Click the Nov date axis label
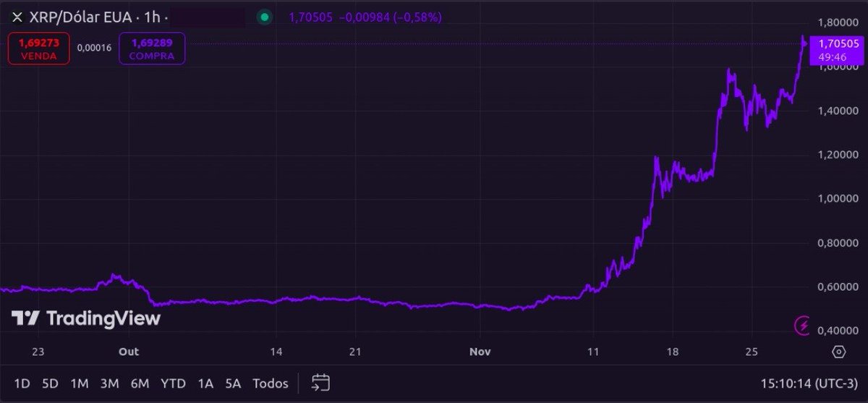The height and width of the screenshot is (403, 868). [480, 352]
